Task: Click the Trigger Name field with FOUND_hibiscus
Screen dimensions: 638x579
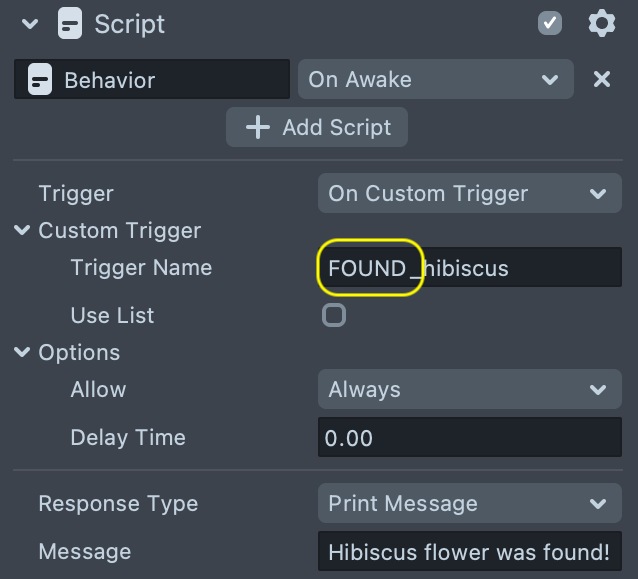Action: (x=468, y=268)
